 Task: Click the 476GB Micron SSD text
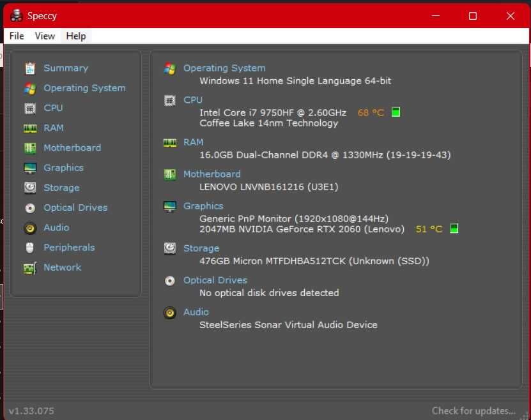coord(314,261)
